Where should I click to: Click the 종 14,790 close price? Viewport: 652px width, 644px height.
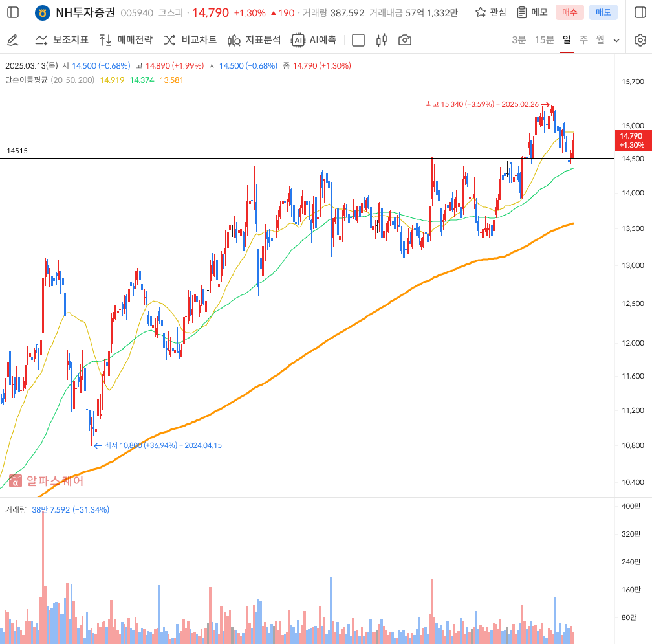point(317,66)
